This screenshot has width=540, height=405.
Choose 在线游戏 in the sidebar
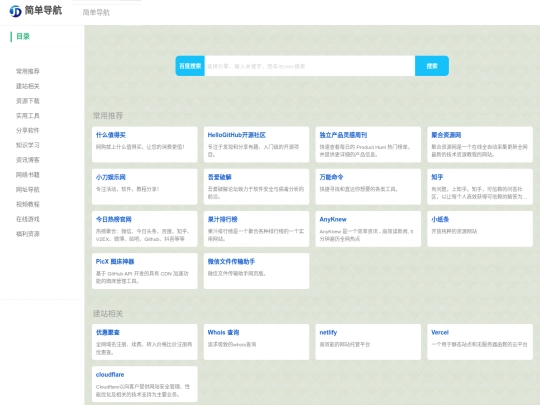(x=28, y=219)
